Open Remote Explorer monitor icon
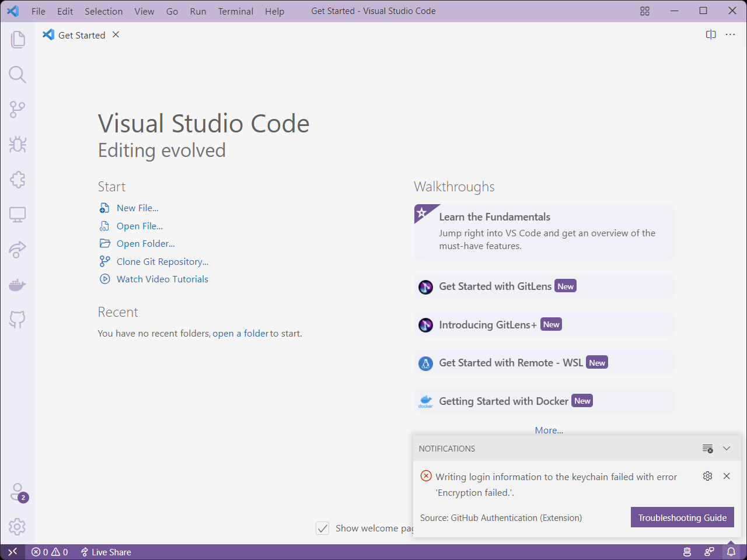This screenshot has height=560, width=747. [x=18, y=215]
